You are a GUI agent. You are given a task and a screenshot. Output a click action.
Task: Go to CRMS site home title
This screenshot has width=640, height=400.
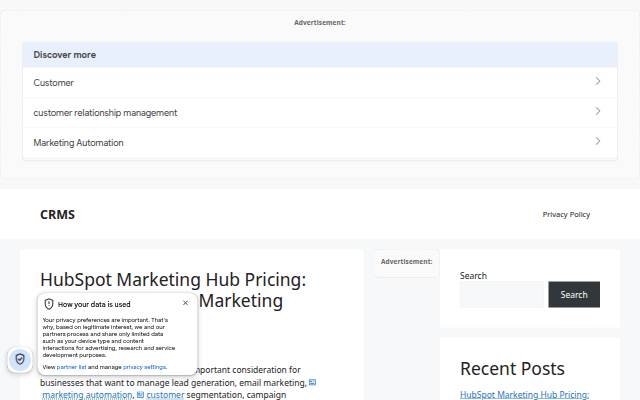(58, 215)
